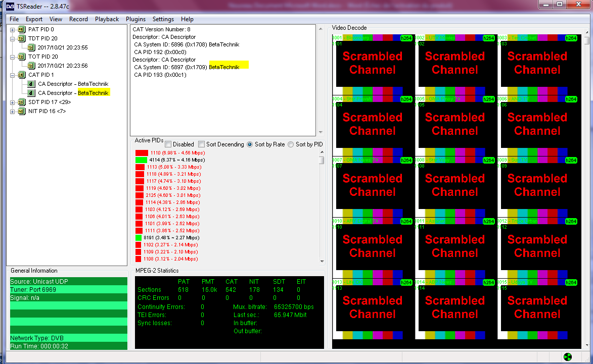Click the red bar for PID 1110
Image resolution: width=593 pixels, height=364 pixels.
pyautogui.click(x=142, y=153)
